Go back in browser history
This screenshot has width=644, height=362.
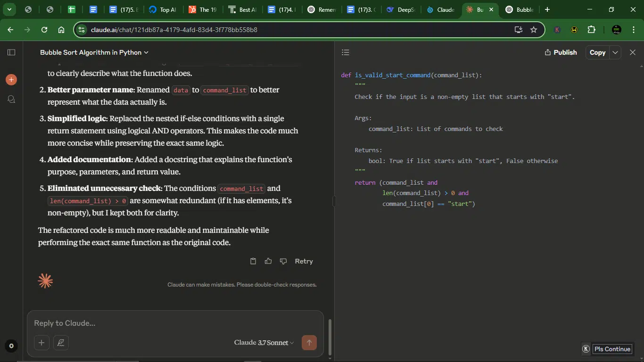coord(10,30)
